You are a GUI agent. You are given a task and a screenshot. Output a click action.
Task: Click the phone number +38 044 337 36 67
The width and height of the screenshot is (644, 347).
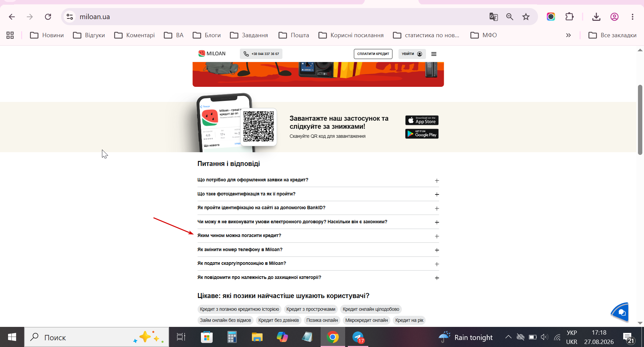tap(261, 54)
